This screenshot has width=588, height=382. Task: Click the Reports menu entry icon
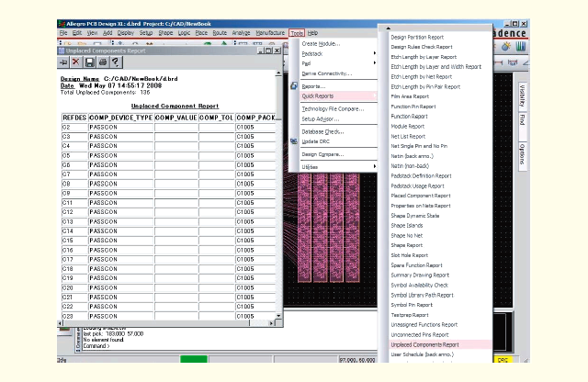coord(294,85)
